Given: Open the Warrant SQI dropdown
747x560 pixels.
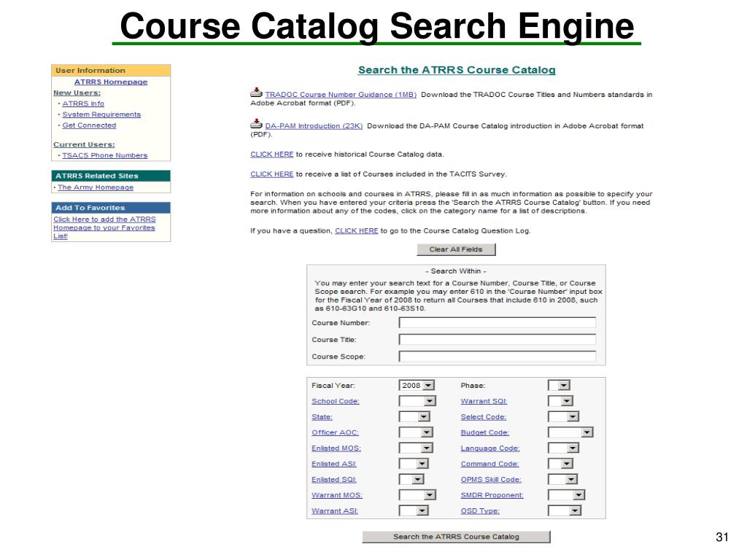Looking at the screenshot, I should [x=560, y=402].
